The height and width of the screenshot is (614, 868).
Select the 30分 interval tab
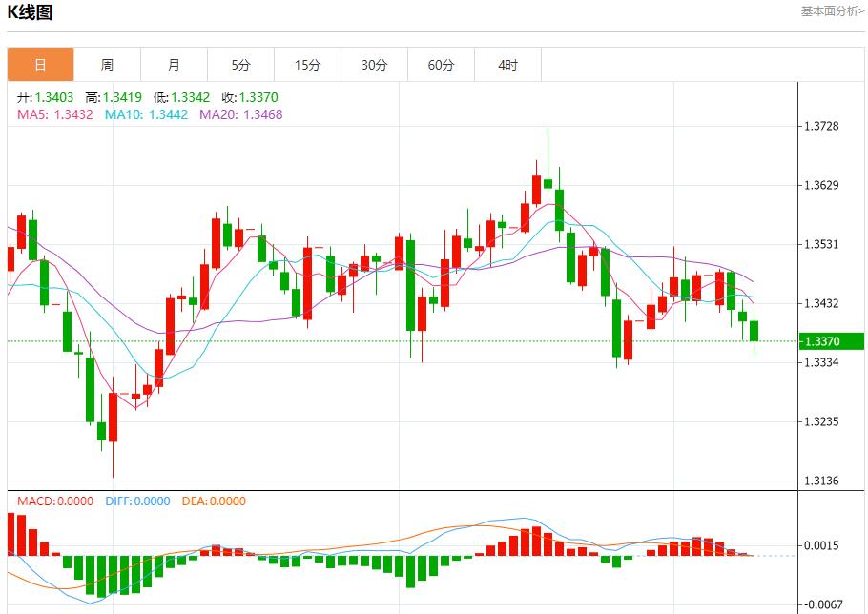[x=374, y=64]
